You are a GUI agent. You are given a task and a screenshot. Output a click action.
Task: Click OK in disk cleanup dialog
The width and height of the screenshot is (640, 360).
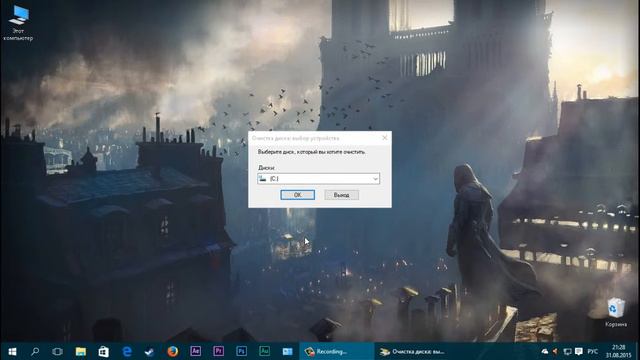(x=298, y=195)
